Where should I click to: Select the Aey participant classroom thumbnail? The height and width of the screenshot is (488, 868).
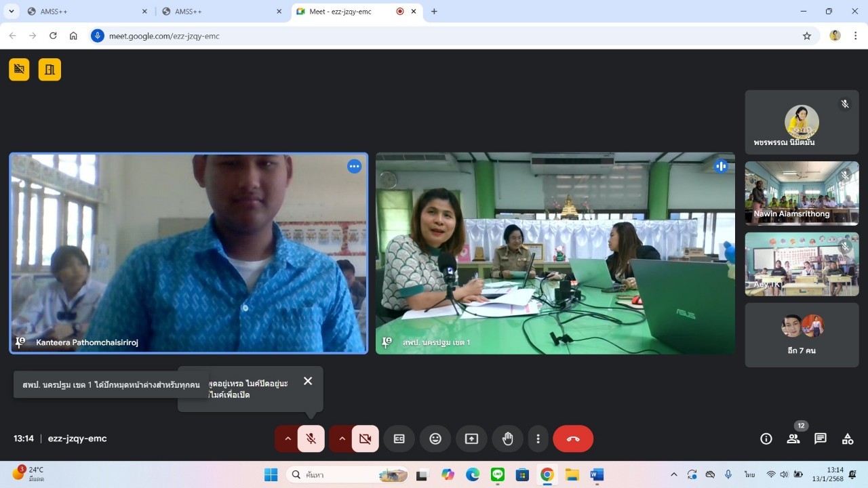[802, 264]
